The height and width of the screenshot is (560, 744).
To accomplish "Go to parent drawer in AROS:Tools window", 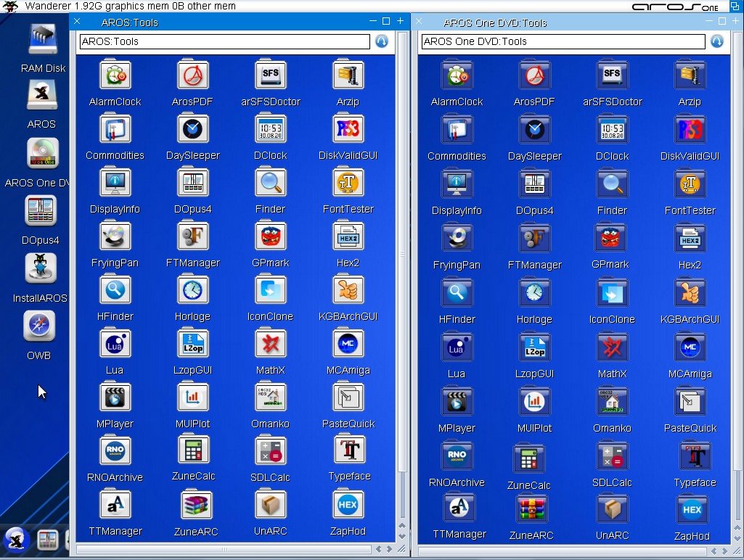I will click(x=382, y=42).
